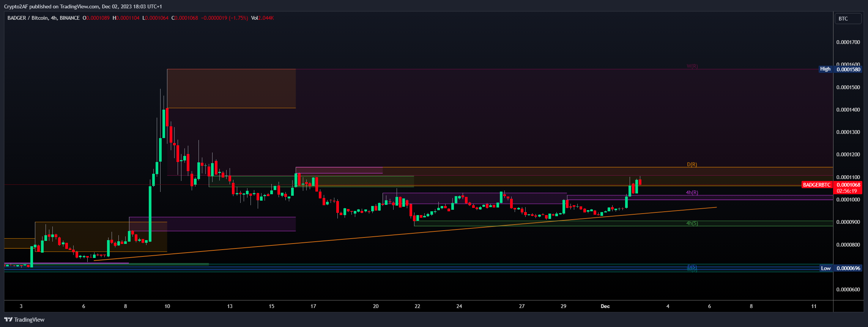The image size is (868, 327).
Task: Click the Dec label on the time axis
Action: pos(605,306)
